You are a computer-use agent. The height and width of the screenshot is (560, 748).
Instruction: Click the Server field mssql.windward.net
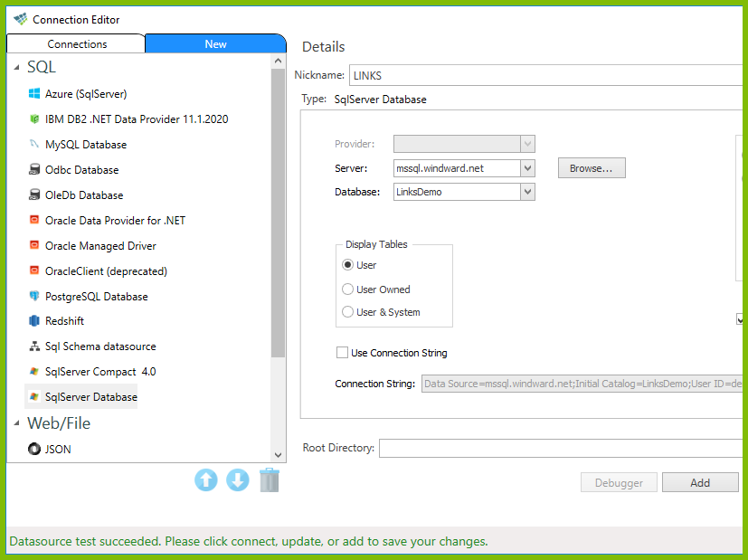point(457,168)
